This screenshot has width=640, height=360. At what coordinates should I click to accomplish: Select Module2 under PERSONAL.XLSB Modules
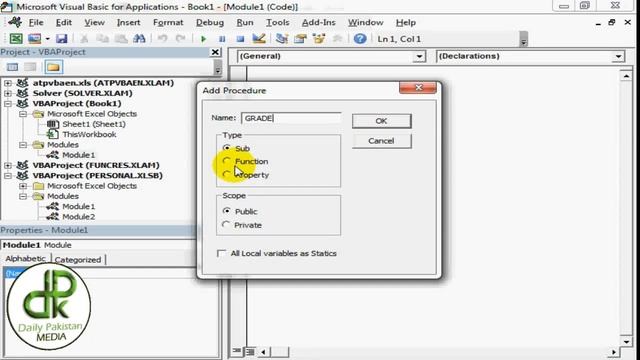coord(78,217)
